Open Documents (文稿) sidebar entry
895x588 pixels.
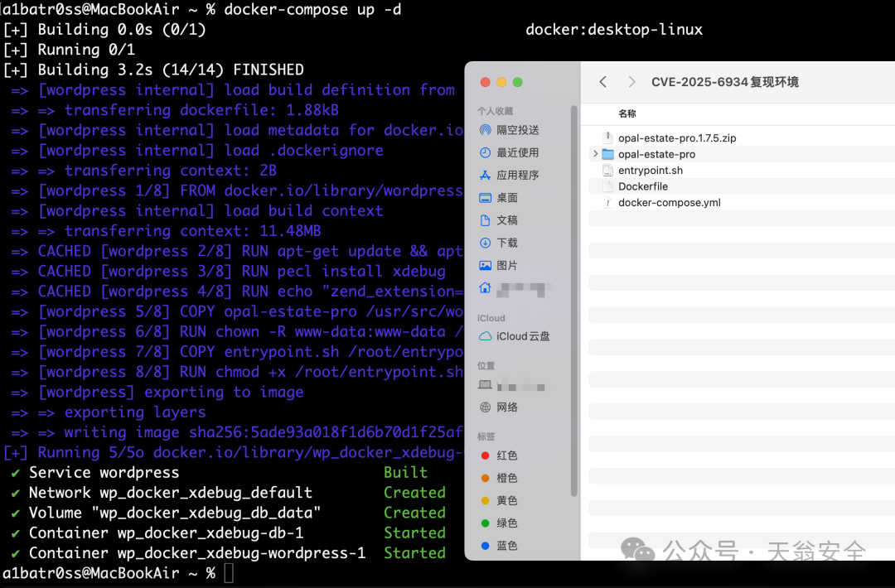click(499, 220)
